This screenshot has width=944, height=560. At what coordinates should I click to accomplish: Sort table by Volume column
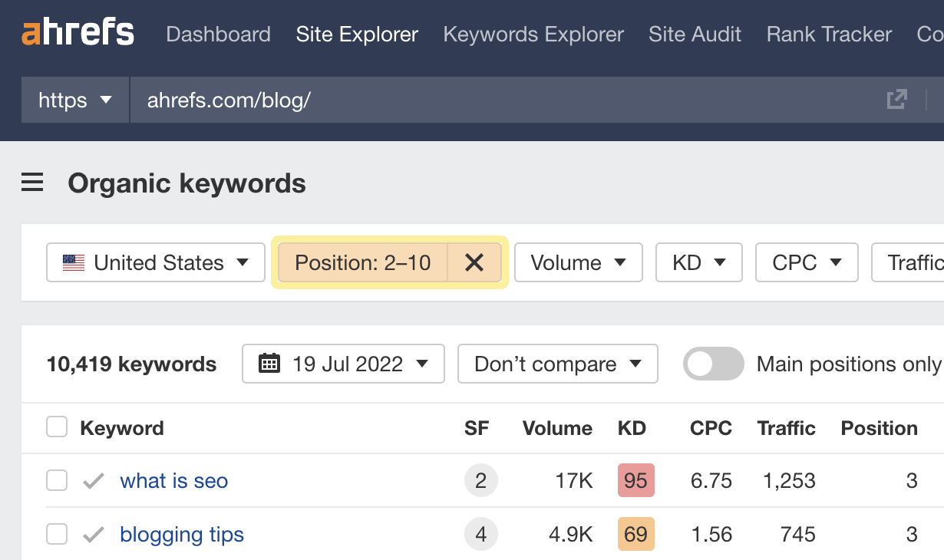pos(557,428)
